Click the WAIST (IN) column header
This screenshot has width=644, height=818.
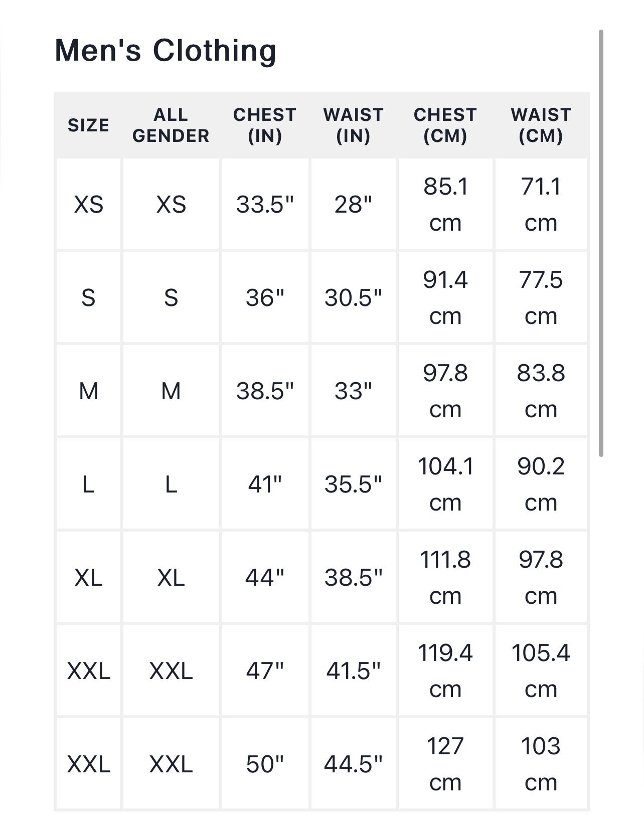(353, 125)
